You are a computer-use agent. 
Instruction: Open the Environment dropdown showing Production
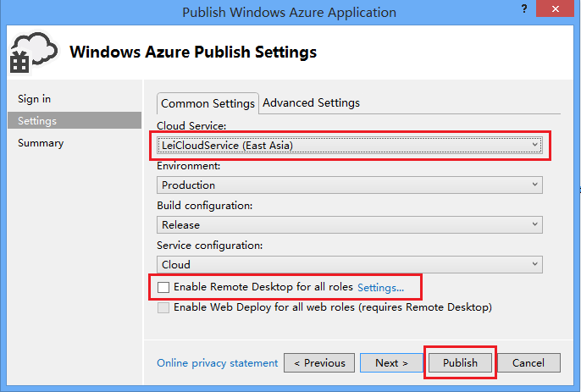click(x=350, y=185)
